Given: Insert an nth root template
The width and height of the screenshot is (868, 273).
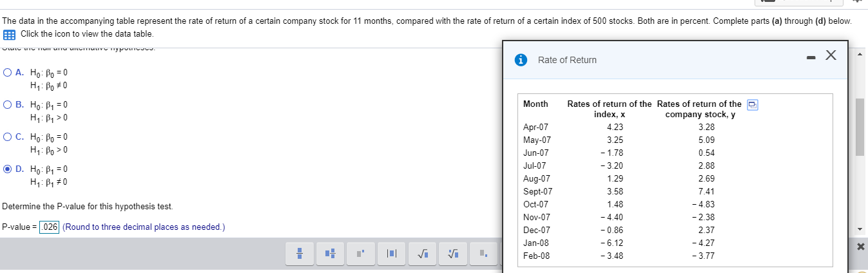Looking at the screenshot, I should tap(451, 254).
